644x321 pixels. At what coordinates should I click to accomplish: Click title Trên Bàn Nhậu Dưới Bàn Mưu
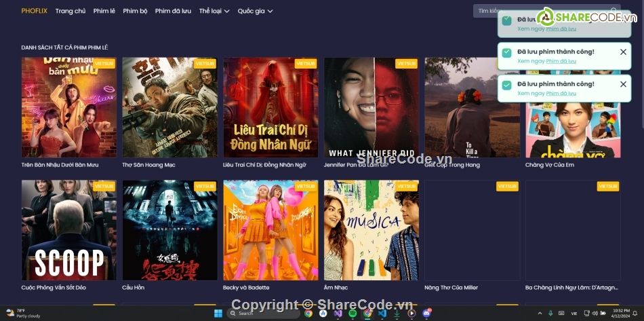(x=60, y=165)
